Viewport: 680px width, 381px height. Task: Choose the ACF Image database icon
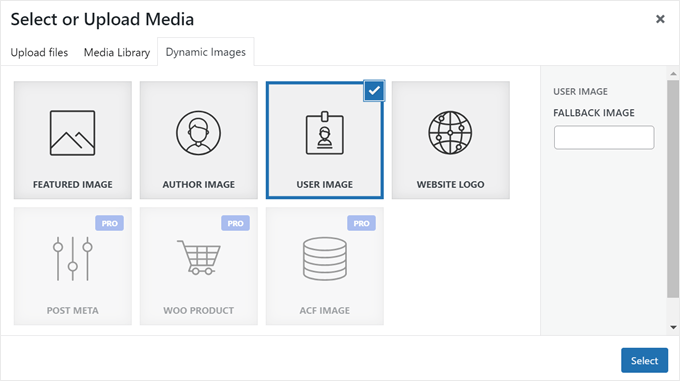click(x=324, y=259)
